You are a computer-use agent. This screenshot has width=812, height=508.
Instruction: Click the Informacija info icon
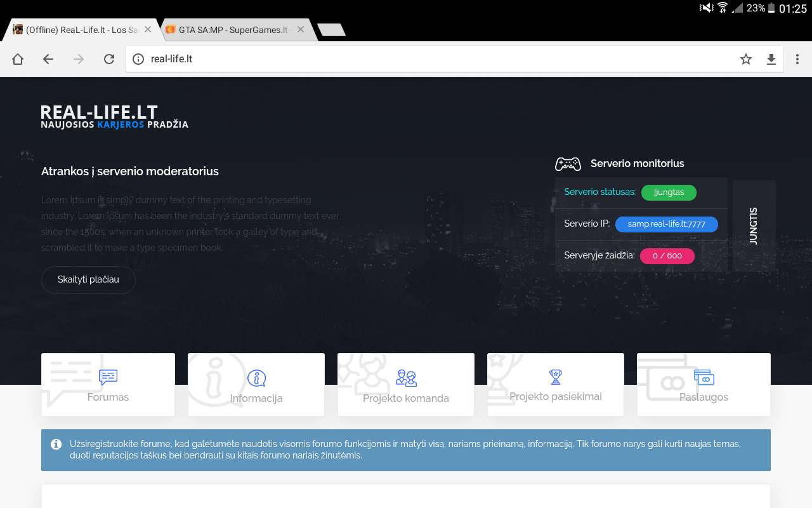pyautogui.click(x=256, y=378)
